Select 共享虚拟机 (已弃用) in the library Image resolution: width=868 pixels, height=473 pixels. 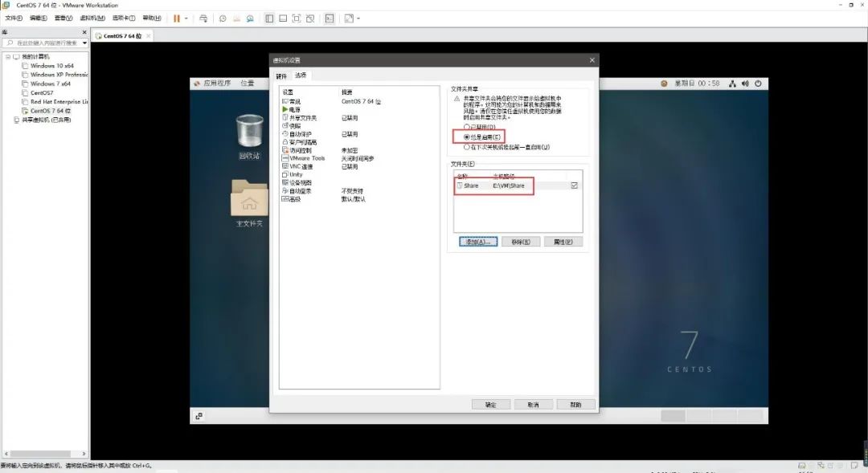tap(42, 120)
